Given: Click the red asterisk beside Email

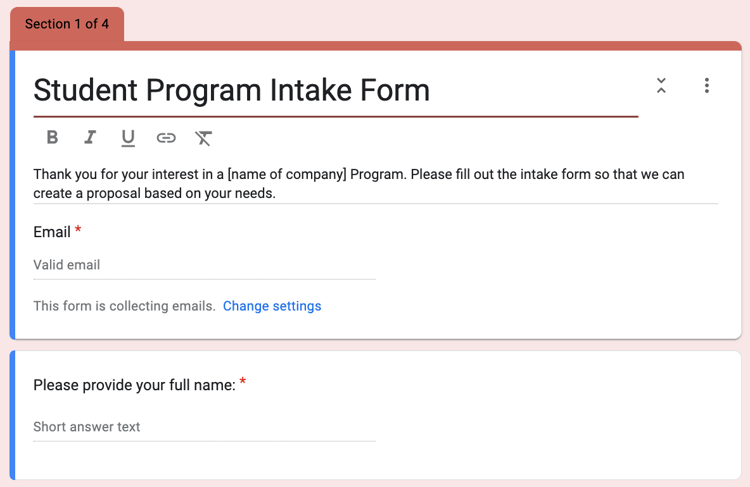Looking at the screenshot, I should click(78, 231).
